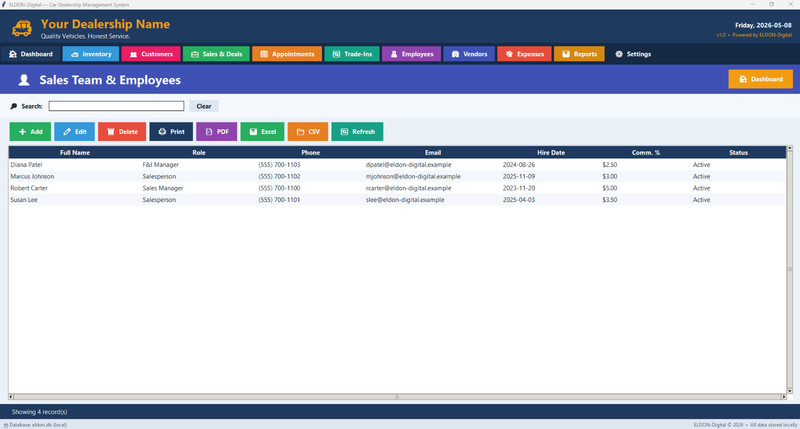Select the Employees tab

click(411, 54)
